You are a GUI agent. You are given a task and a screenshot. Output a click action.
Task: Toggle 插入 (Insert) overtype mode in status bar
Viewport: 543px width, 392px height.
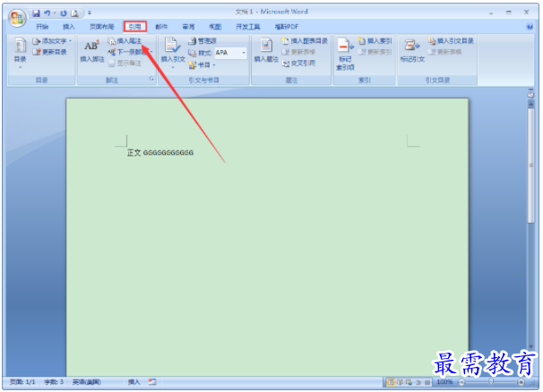coord(134,382)
